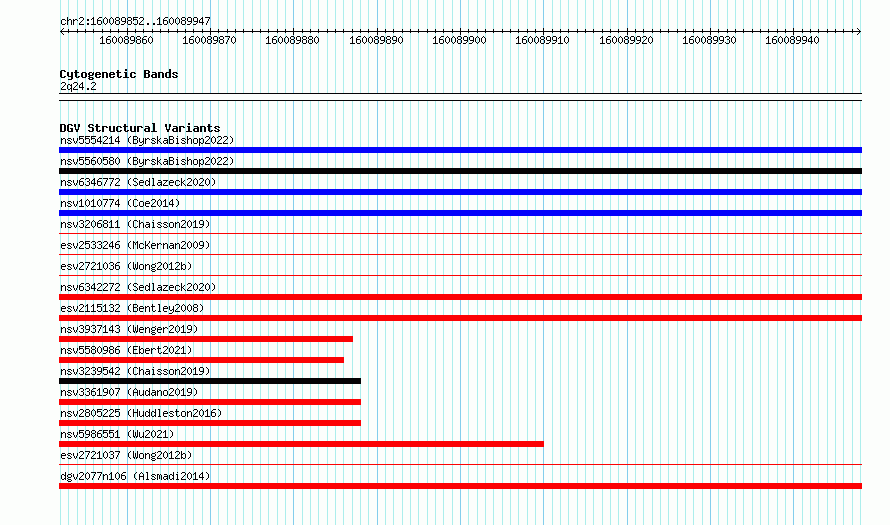Click the esv2721037 (Wong2012b) label
Screen dimensions: 890x525
[x=126, y=455]
